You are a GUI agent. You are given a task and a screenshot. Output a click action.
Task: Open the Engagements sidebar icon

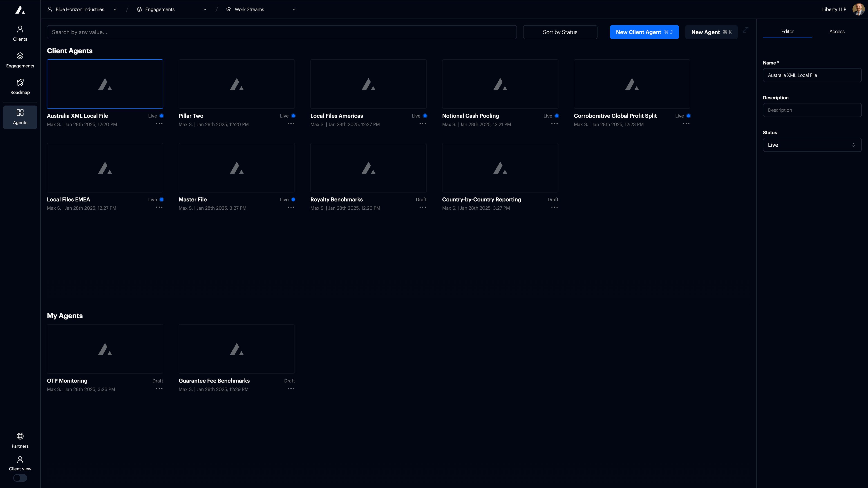point(20,56)
